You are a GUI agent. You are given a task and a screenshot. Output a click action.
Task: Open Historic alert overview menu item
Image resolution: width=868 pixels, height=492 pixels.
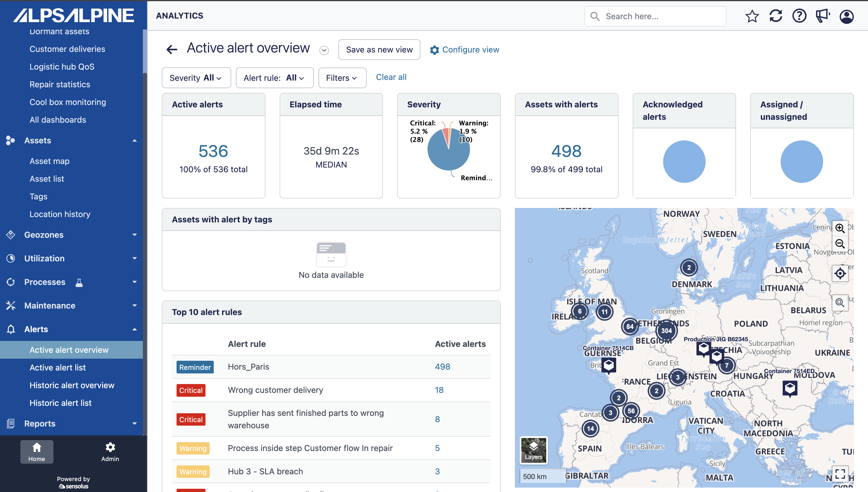[x=72, y=385]
